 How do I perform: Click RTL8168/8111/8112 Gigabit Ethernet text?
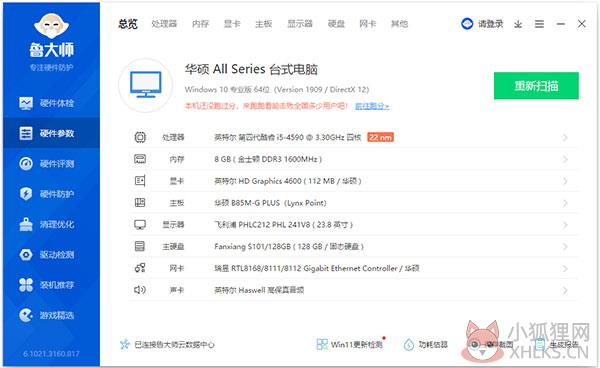317,269
